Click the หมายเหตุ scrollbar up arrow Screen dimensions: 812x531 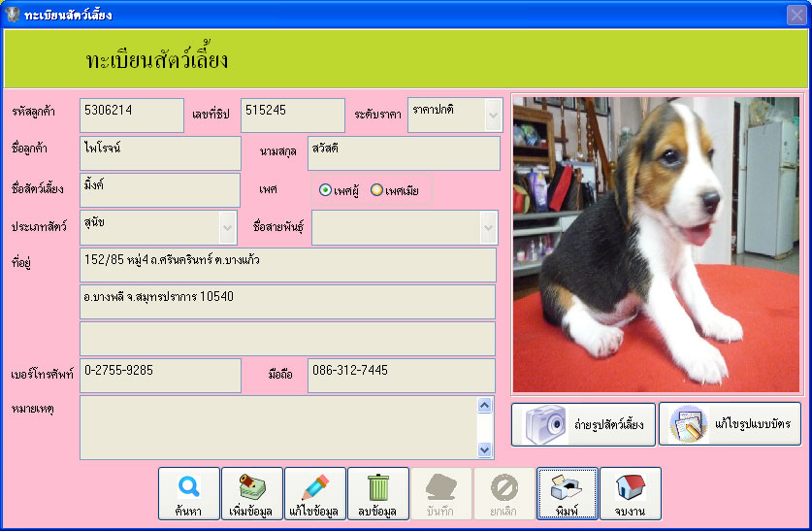click(x=485, y=405)
